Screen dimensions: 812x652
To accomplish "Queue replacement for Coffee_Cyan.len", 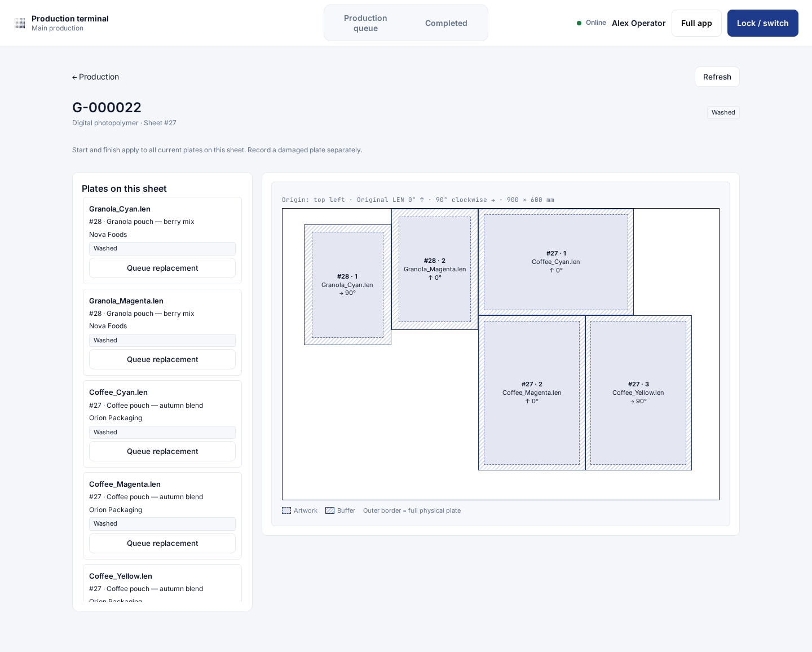I will 162,451.
